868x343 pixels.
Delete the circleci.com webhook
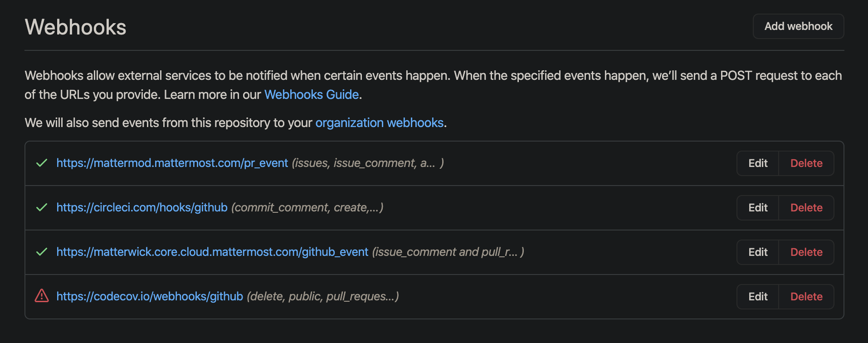click(x=806, y=207)
